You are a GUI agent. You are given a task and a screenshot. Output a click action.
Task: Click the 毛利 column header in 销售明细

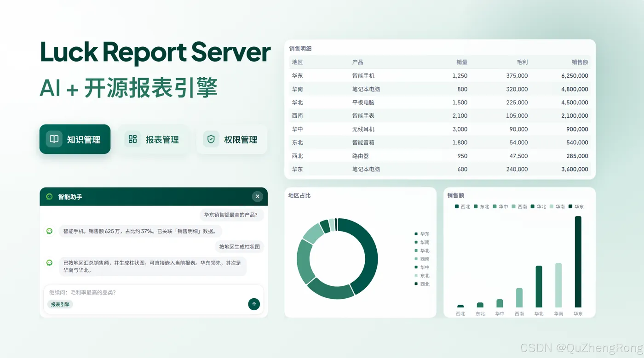pyautogui.click(x=522, y=62)
